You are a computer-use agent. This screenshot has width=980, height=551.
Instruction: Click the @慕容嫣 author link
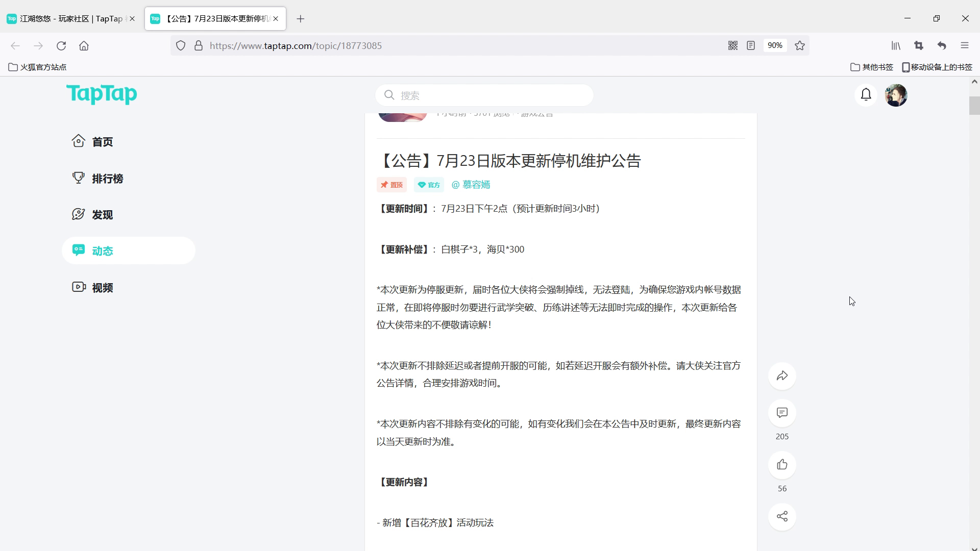[x=471, y=185]
